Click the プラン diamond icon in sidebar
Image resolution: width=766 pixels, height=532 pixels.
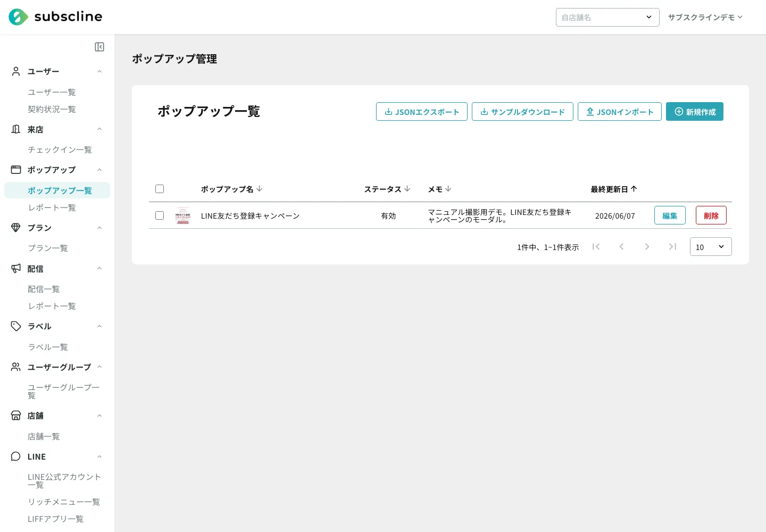(x=16, y=228)
